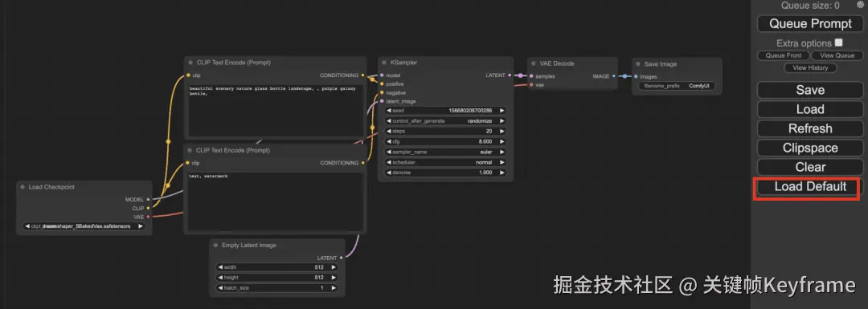Increase seed with its right arrow
Image resolution: width=868 pixels, height=309 pixels.
tap(502, 111)
